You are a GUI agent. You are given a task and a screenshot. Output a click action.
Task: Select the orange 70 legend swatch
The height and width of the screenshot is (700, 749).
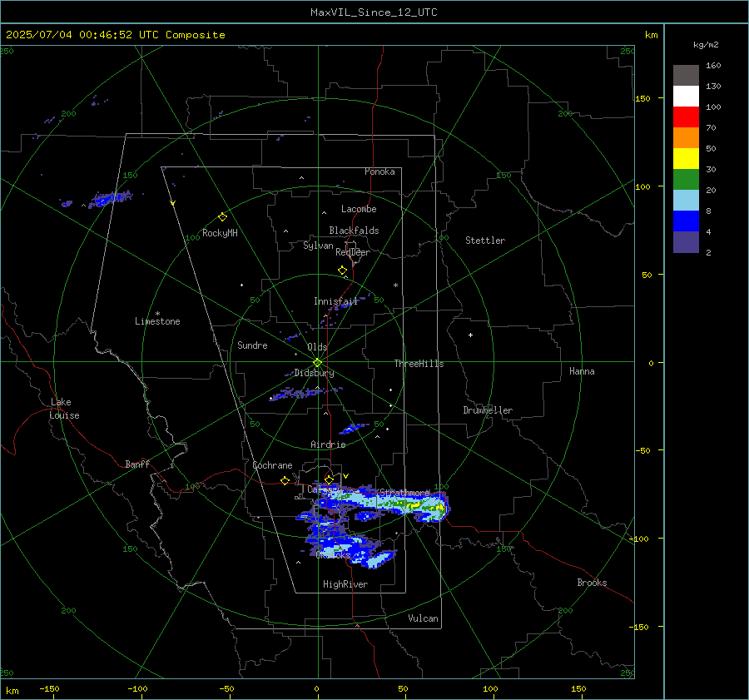[686, 137]
